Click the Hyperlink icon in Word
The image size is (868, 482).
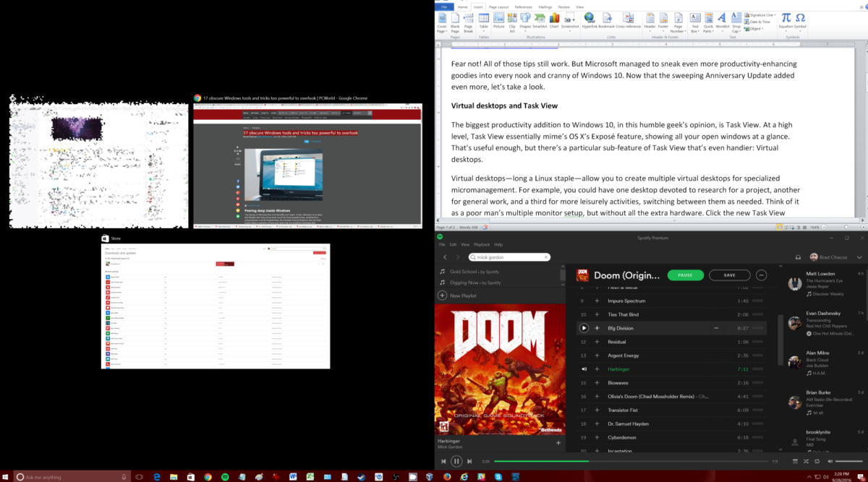click(x=590, y=20)
